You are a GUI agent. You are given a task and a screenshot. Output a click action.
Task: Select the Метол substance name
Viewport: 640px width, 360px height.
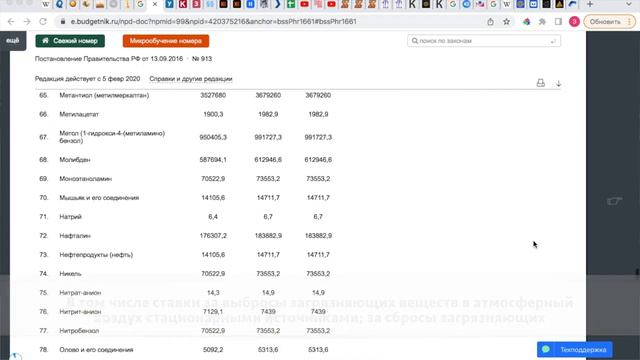point(112,137)
